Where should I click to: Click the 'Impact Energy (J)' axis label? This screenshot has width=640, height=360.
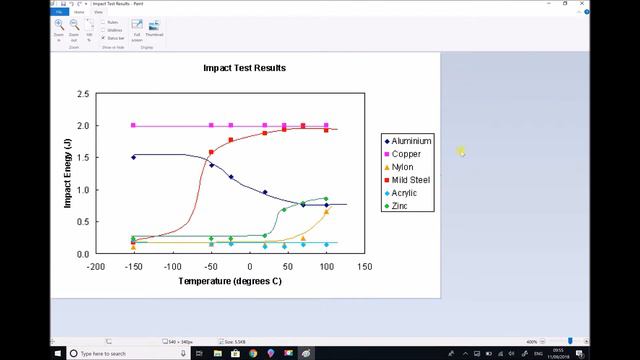(67, 173)
